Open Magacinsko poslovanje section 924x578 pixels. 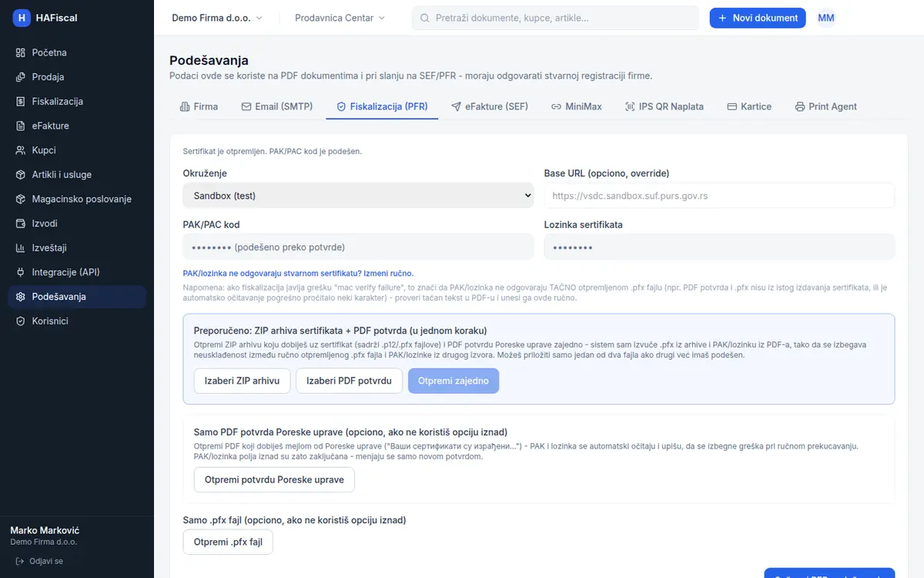coord(77,199)
